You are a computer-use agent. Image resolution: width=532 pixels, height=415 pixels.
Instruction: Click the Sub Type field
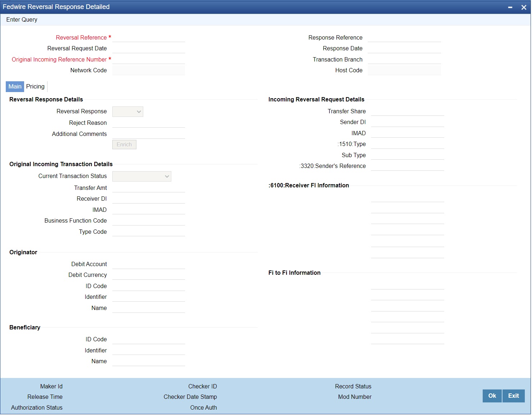pos(407,155)
